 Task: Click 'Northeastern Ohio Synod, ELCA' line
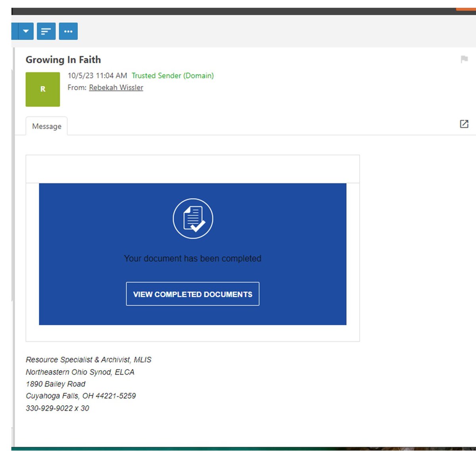click(80, 372)
